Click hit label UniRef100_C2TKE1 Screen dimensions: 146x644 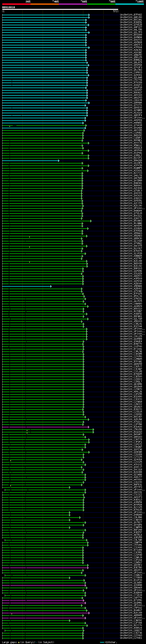[131, 638]
